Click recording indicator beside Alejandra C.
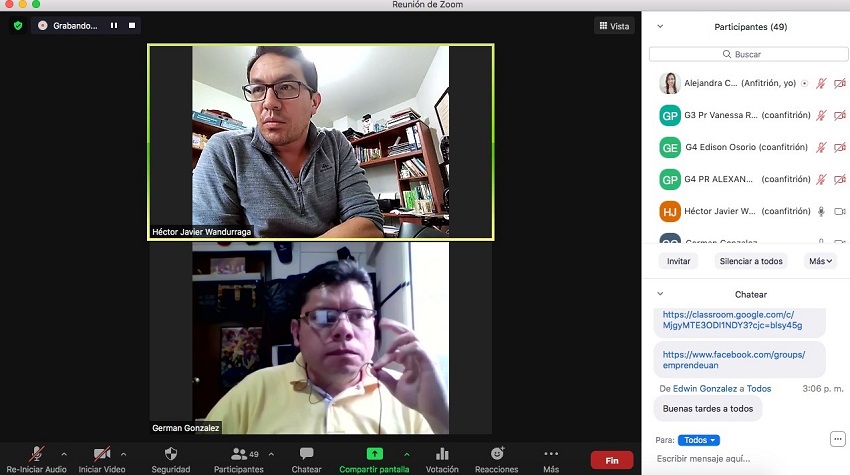The width and height of the screenshot is (850, 475). [804, 83]
